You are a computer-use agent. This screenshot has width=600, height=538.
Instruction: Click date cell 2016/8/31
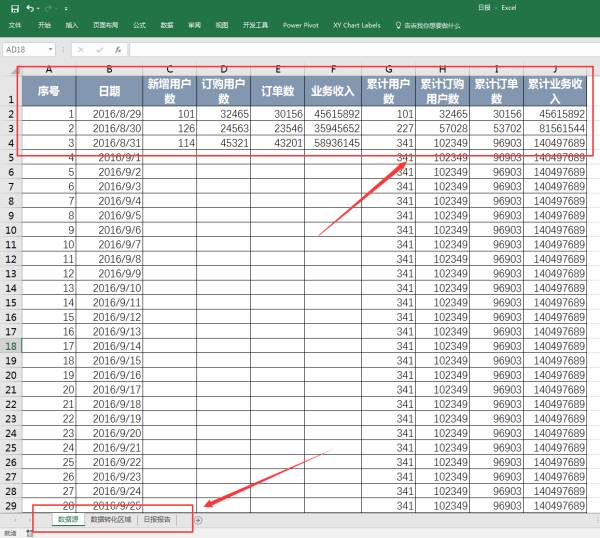(x=109, y=143)
